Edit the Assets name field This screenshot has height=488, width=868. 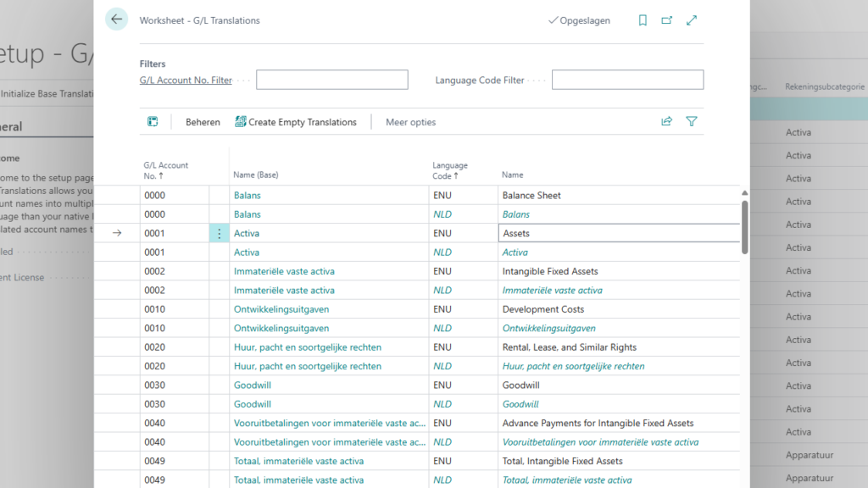pos(619,234)
